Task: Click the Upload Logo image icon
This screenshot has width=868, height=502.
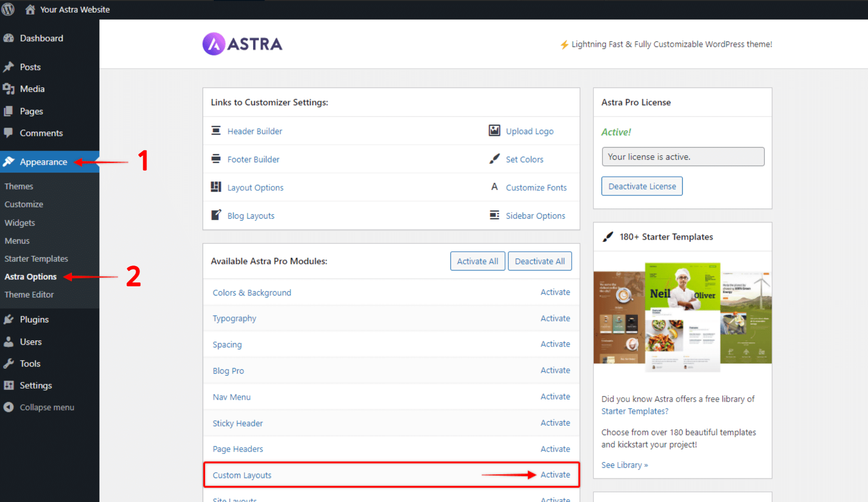Action: pyautogui.click(x=494, y=130)
